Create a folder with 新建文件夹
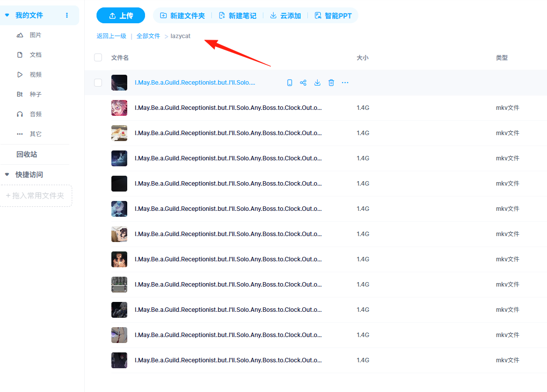This screenshot has height=392, width=547. 183,16
